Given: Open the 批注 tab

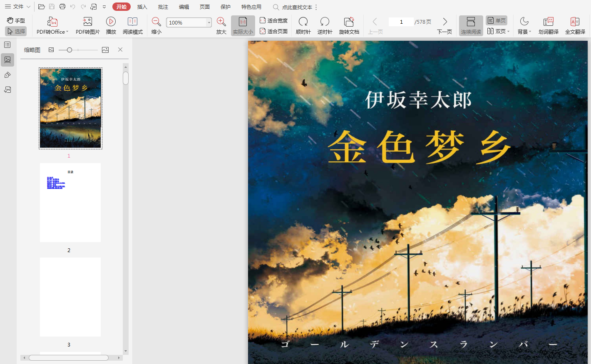Looking at the screenshot, I should click(x=163, y=7).
